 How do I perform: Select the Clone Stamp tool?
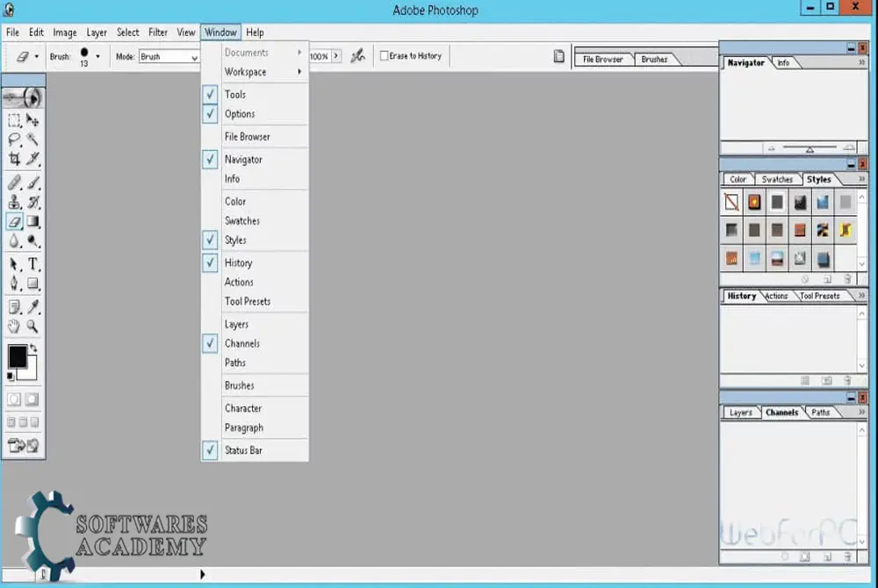click(15, 202)
